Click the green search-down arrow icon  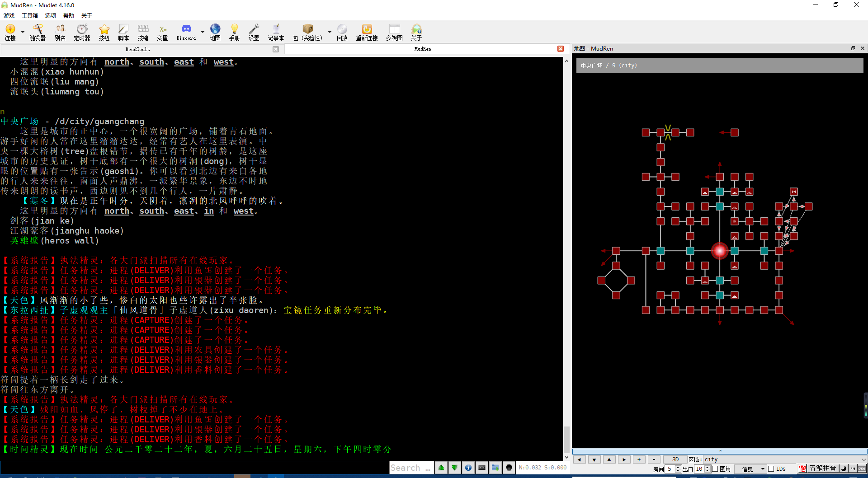455,468
